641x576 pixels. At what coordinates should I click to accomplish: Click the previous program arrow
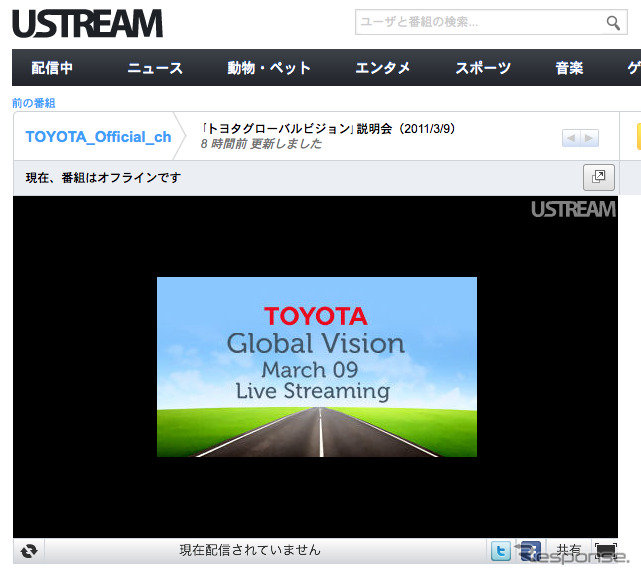[x=571, y=138]
